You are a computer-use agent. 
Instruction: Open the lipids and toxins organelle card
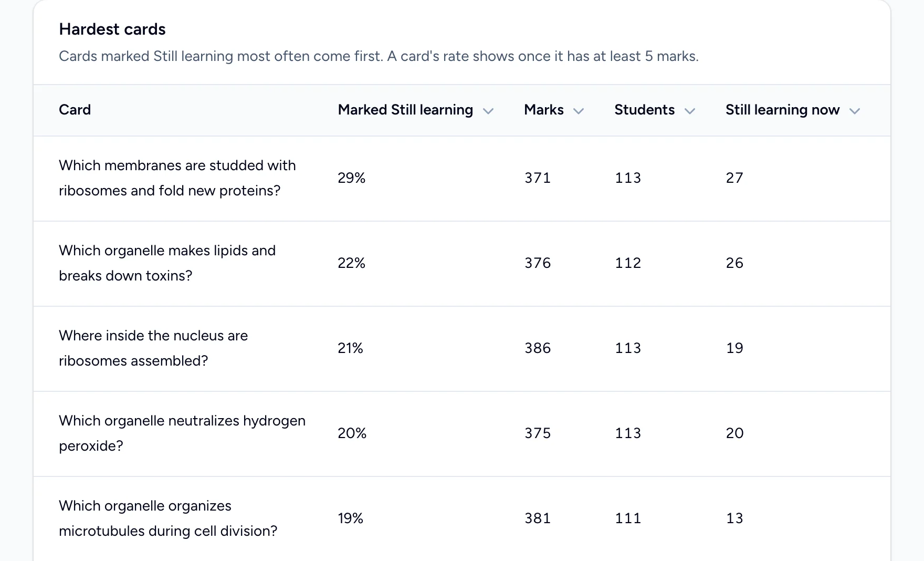[x=167, y=263]
